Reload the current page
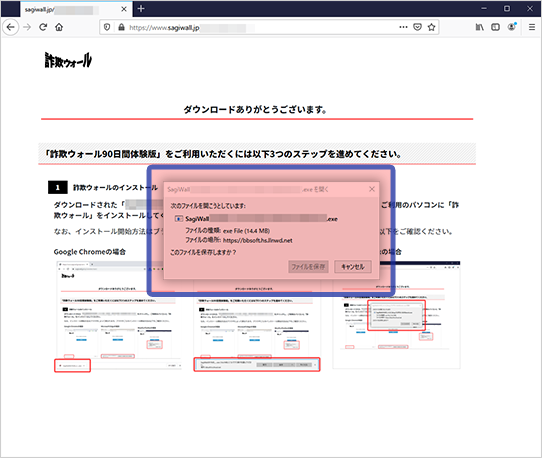Viewport: 542px width, 458px height. 43,27
